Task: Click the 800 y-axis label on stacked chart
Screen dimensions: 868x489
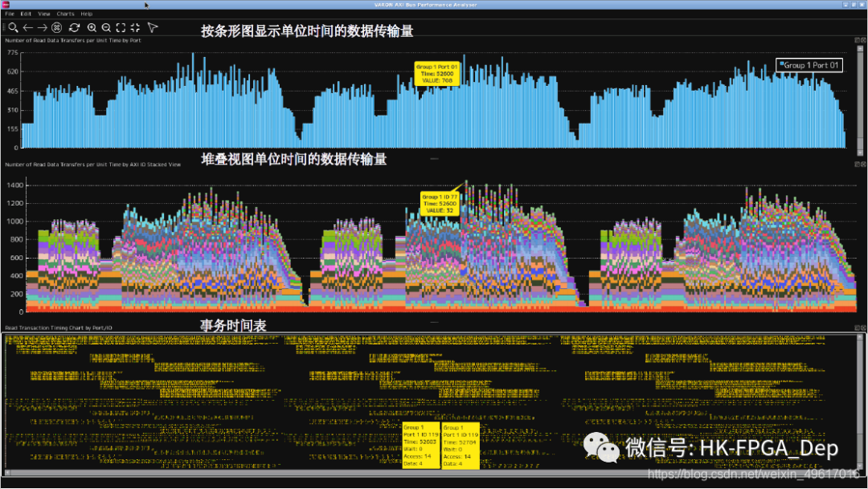Action: coord(17,239)
